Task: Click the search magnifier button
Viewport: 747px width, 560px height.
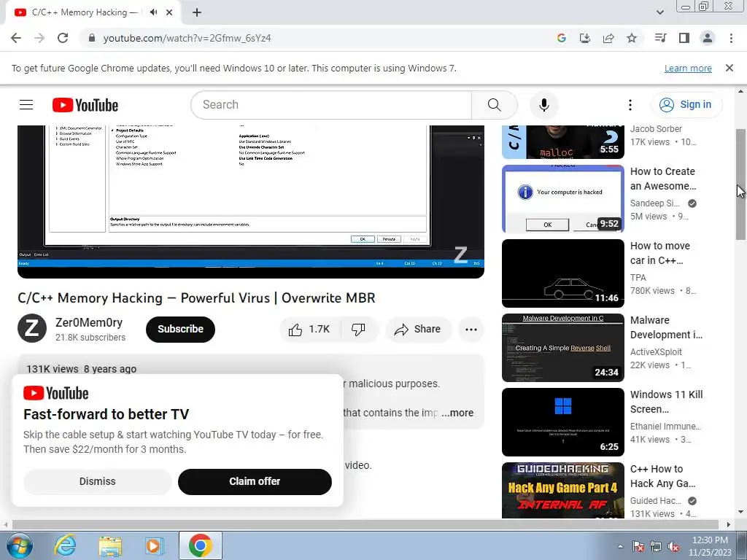Action: coord(494,105)
